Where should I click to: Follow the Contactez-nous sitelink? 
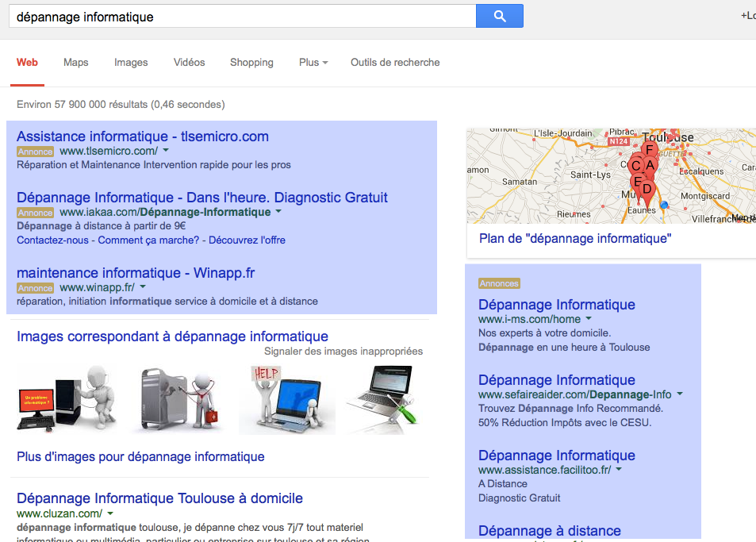pos(52,240)
